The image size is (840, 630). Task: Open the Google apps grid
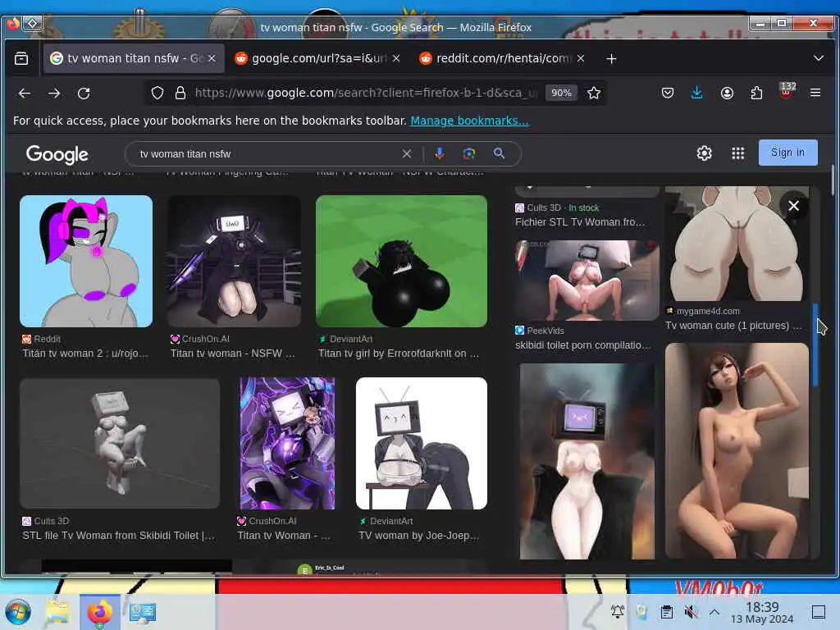point(737,153)
